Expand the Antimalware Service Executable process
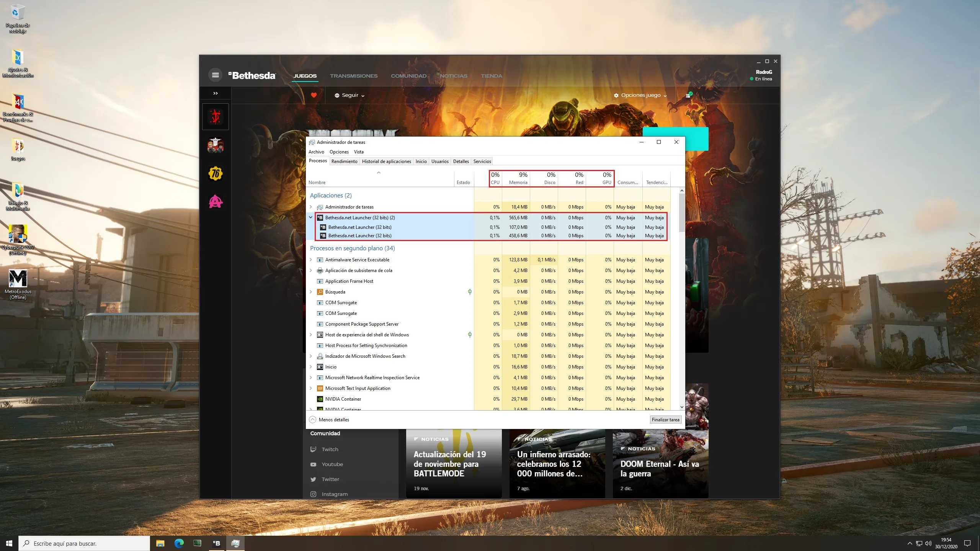Screen dimensions: 980x551 tap(311, 260)
